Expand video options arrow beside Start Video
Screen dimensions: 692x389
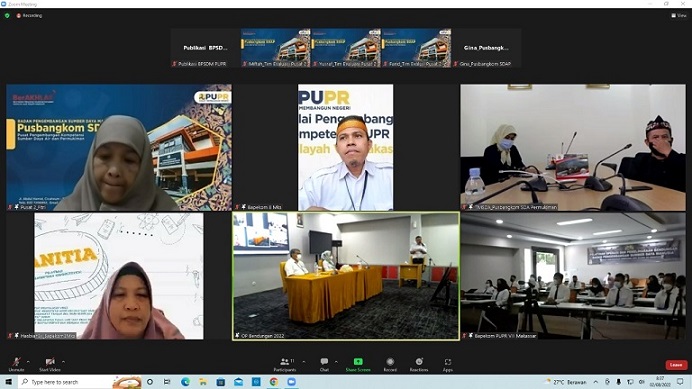(x=64, y=362)
